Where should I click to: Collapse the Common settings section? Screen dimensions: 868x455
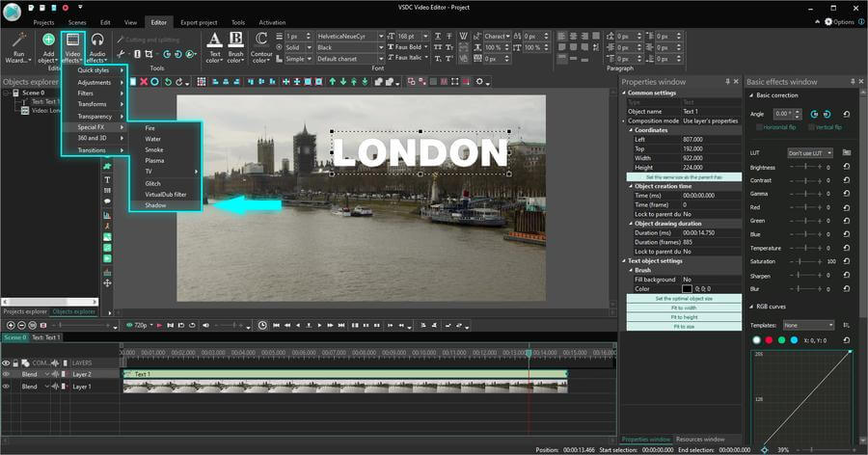click(x=624, y=93)
